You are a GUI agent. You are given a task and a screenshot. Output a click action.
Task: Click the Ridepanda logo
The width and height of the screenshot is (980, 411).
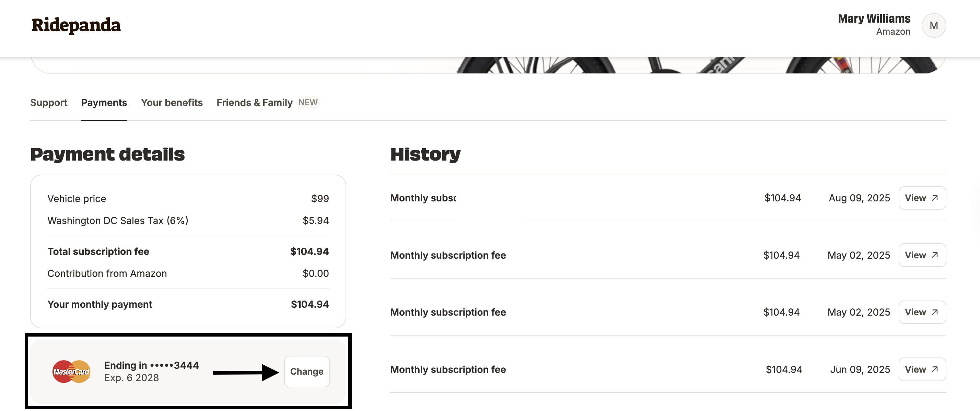pos(76,25)
